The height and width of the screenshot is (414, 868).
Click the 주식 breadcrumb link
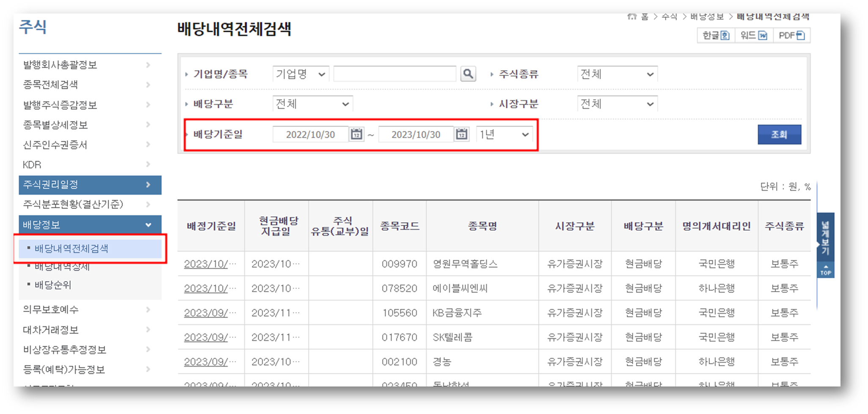click(x=669, y=17)
